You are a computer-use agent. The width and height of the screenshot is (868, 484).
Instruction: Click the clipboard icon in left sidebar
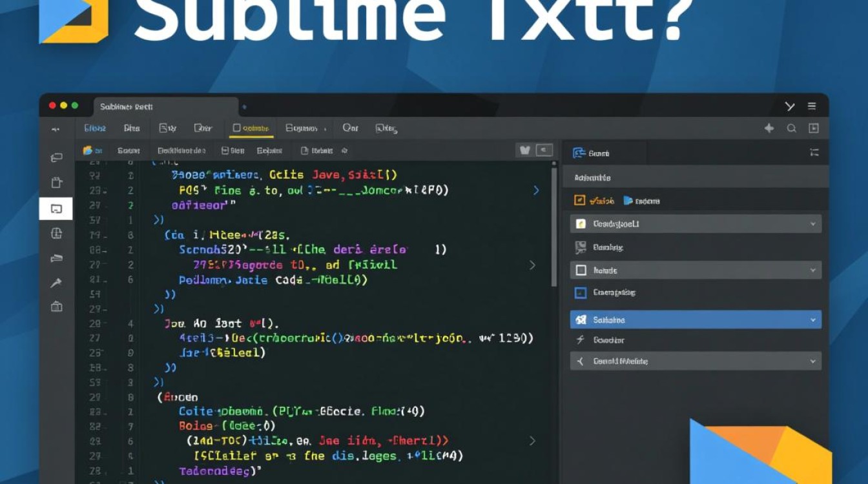pyautogui.click(x=56, y=183)
